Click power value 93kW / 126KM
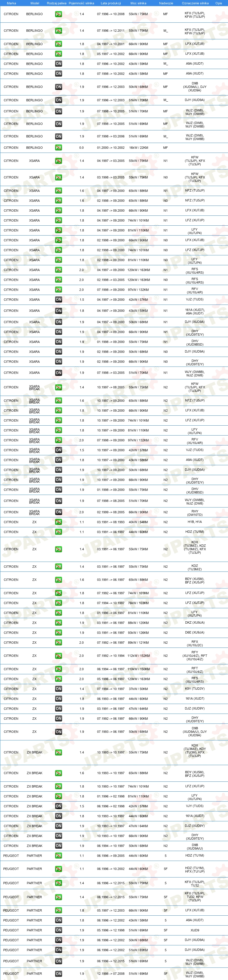This screenshot has height=980, width=228. [x=138, y=633]
